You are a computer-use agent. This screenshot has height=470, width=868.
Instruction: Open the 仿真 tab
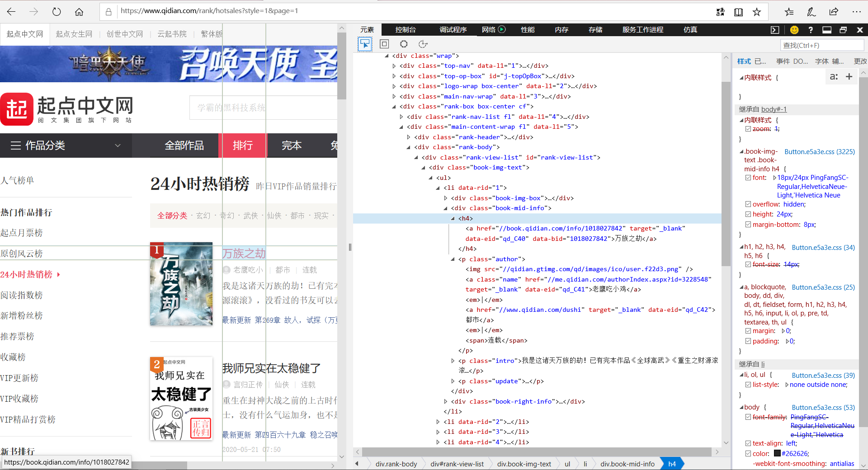tap(690, 30)
